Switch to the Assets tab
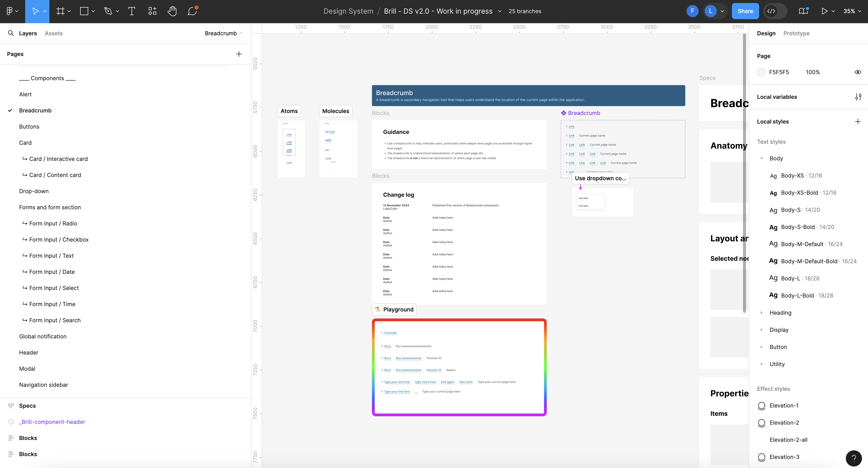This screenshot has height=468, width=868. tap(54, 33)
